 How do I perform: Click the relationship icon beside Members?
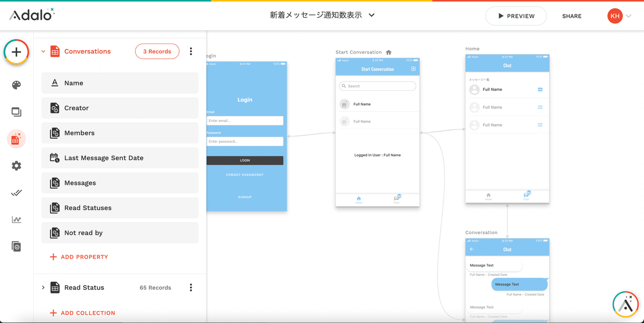tap(55, 133)
